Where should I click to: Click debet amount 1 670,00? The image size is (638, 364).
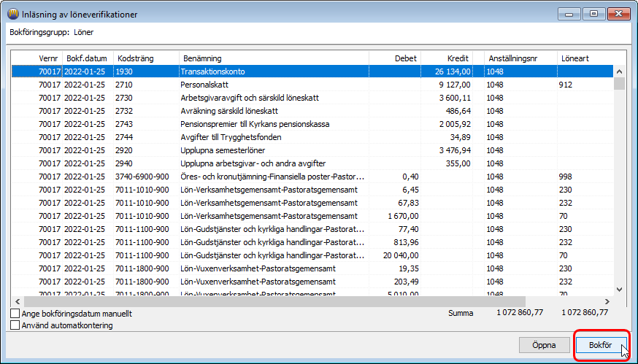tap(403, 216)
